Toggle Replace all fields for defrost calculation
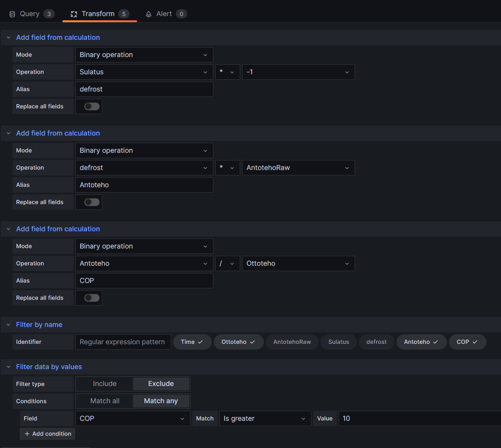This screenshot has width=501, height=448. (x=92, y=106)
